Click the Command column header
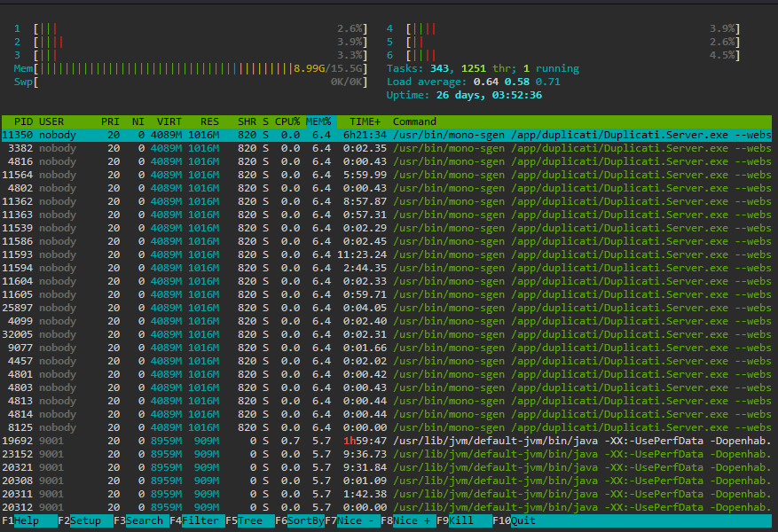The width and height of the screenshot is (778, 532). pyautogui.click(x=414, y=122)
